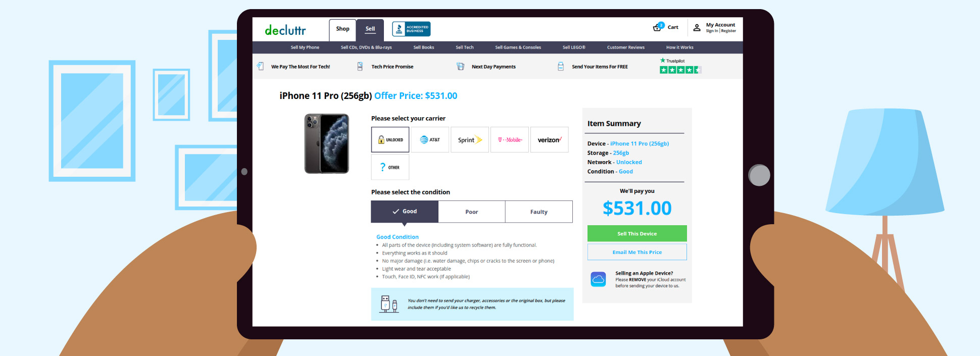Screen dimensions: 980x356
Task: Click the iPhone 11 Pro (256gb) device value
Action: (x=640, y=144)
